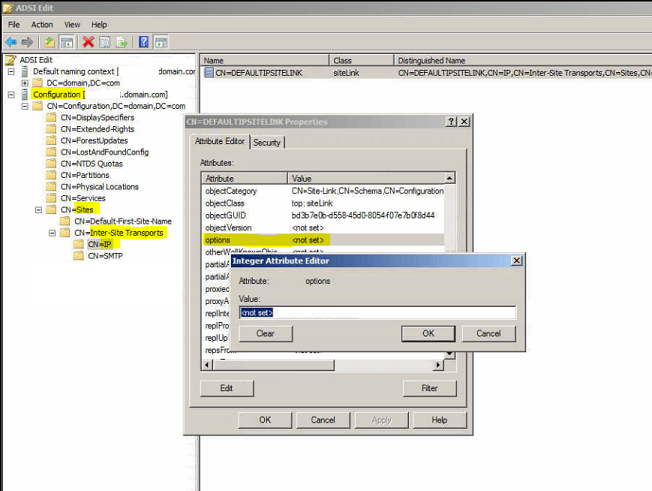Image resolution: width=652 pixels, height=491 pixels.
Task: Collapse the CN=Inter-Site Transports node
Action: tap(52, 233)
